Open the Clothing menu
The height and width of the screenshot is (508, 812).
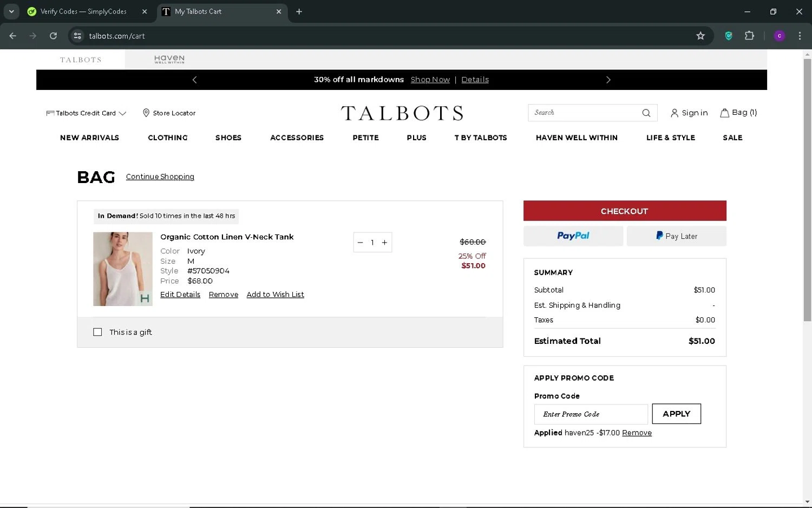tap(168, 138)
